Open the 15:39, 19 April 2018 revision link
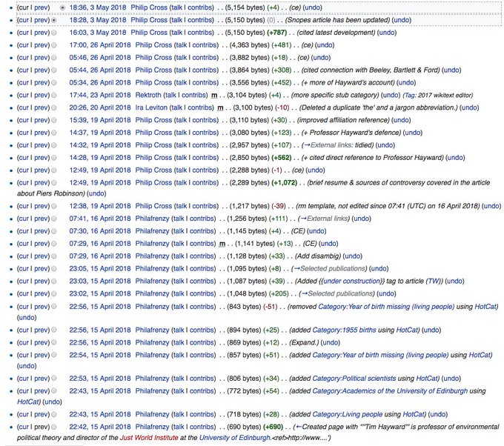 click(x=100, y=120)
